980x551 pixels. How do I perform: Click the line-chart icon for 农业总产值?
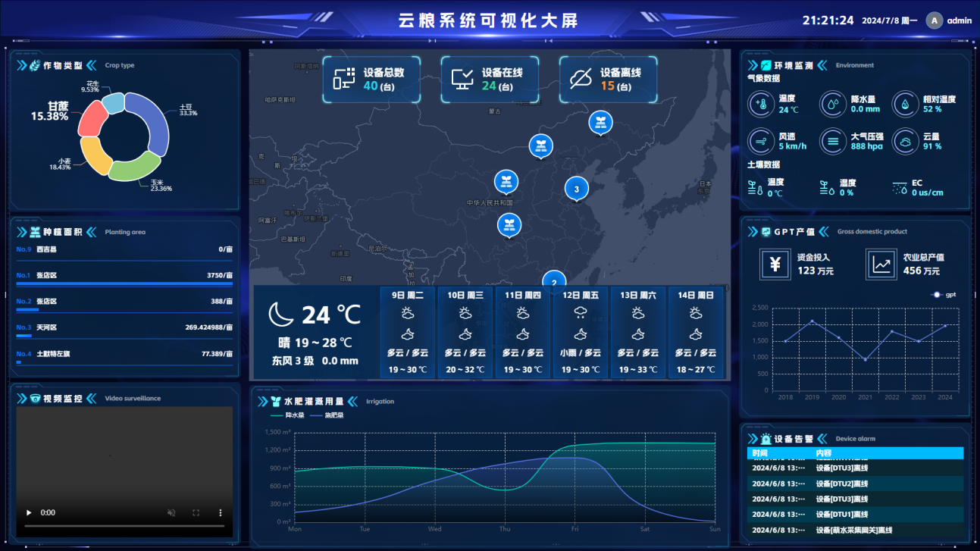pyautogui.click(x=881, y=264)
